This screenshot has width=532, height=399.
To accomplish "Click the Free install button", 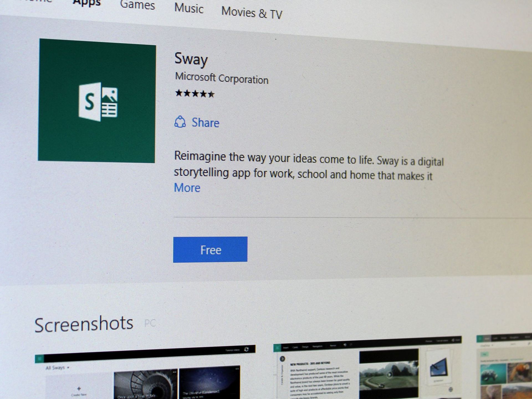I will tap(210, 250).
